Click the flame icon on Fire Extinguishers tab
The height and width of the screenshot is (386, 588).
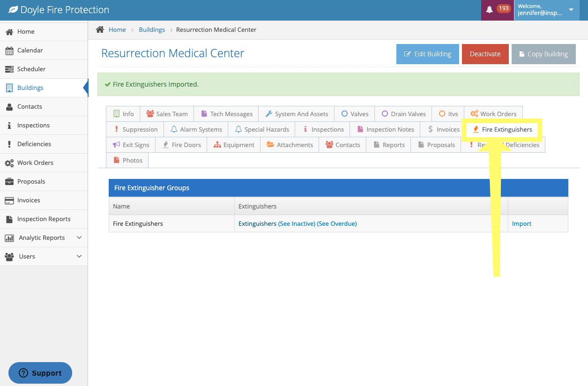(x=476, y=129)
